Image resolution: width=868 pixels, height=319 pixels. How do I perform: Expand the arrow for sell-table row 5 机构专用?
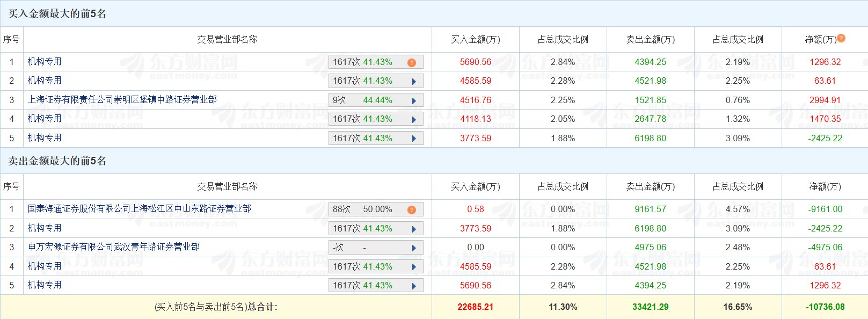coord(414,286)
